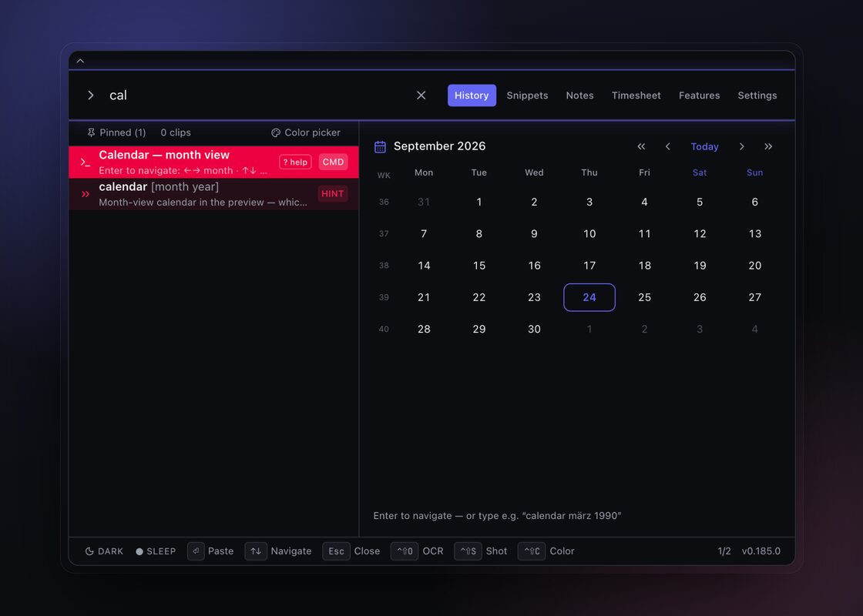This screenshot has width=863, height=616.
Task: Toggle the DARK theme mode
Action: coord(104,551)
